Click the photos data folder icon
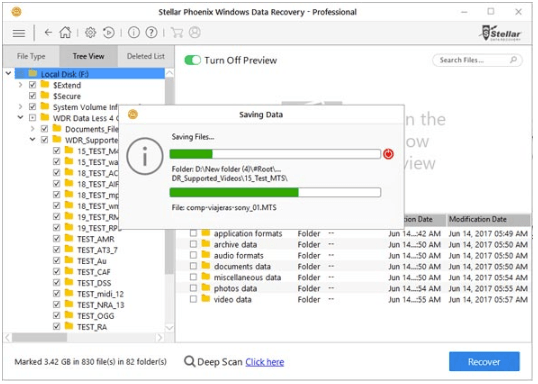Viewport: 538px width, 384px height. point(206,288)
